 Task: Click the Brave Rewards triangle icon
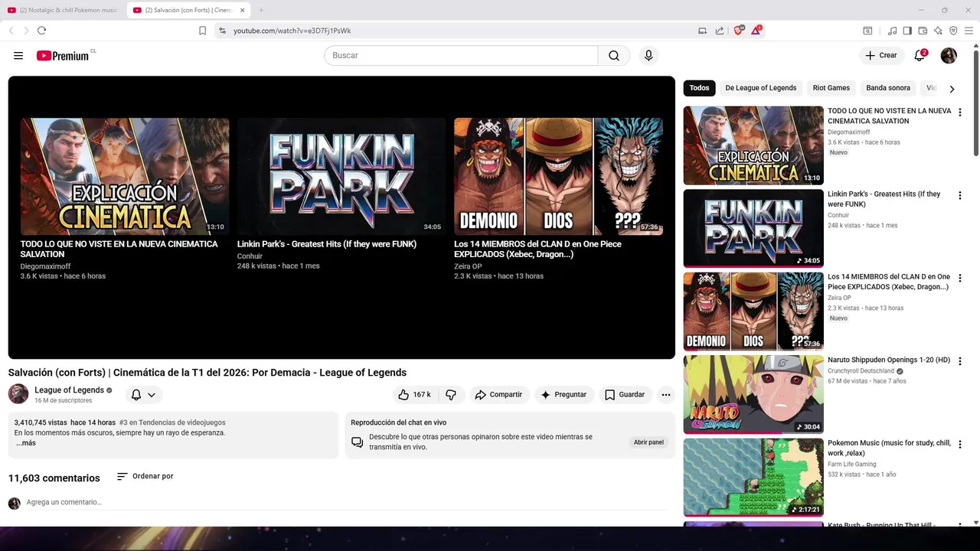(x=756, y=31)
